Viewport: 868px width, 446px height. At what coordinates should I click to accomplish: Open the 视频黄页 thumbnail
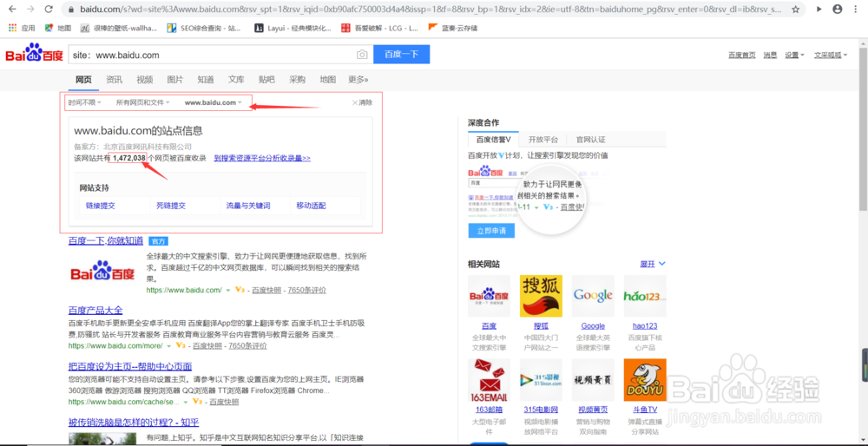click(x=593, y=379)
